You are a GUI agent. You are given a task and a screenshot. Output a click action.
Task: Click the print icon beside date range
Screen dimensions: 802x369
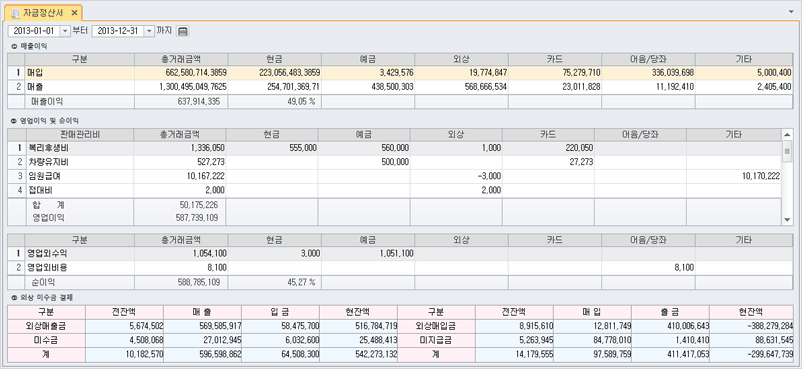click(183, 31)
